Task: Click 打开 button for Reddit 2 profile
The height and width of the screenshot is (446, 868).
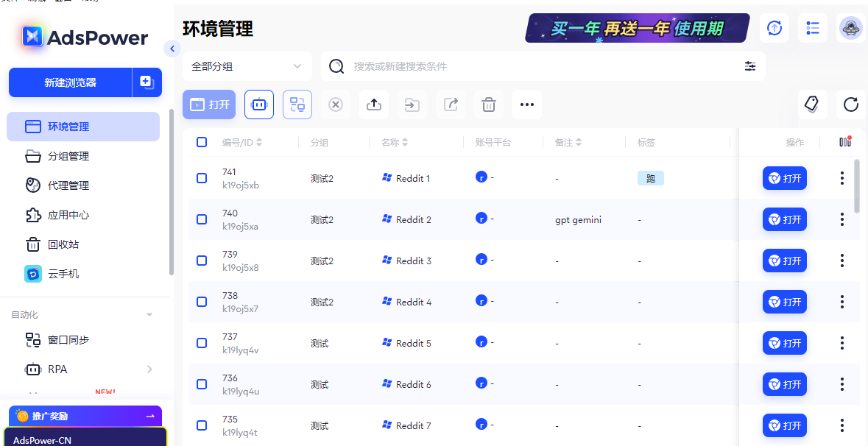Action: (784, 219)
